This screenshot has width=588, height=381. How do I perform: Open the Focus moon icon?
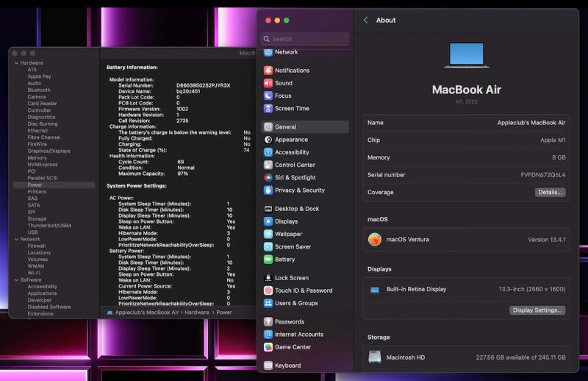[268, 96]
